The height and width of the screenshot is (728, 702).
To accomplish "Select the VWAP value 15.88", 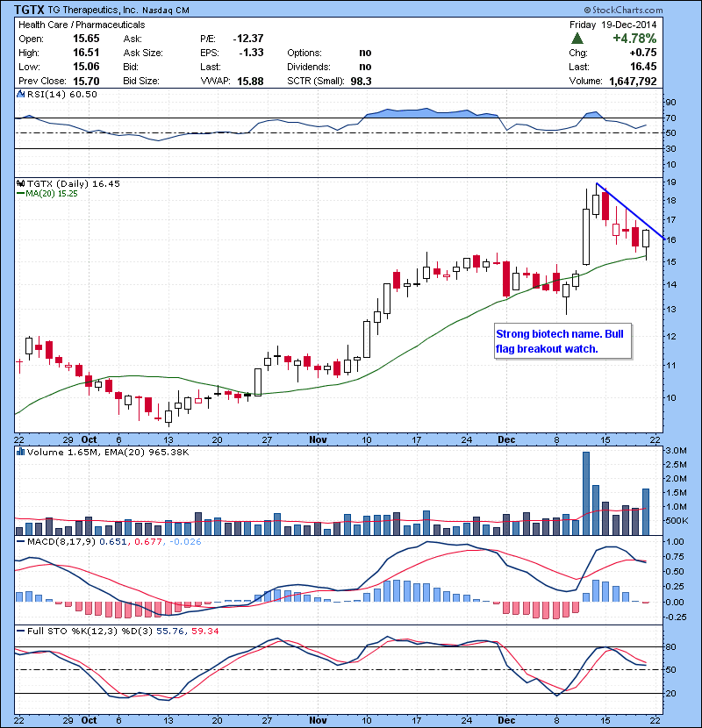I will tap(250, 81).
